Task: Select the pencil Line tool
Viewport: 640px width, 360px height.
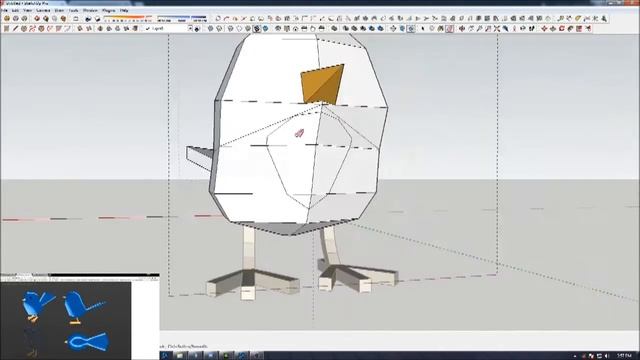Action: click(x=16, y=29)
